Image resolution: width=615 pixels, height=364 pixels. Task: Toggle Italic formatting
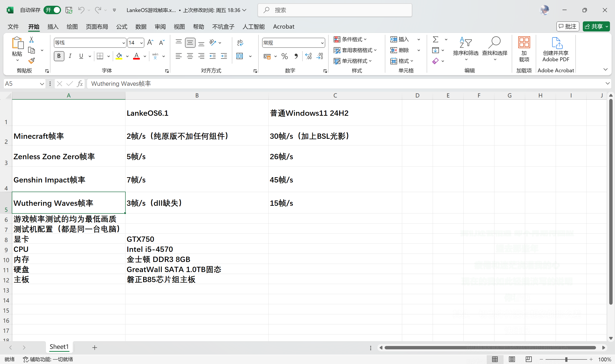tap(70, 56)
